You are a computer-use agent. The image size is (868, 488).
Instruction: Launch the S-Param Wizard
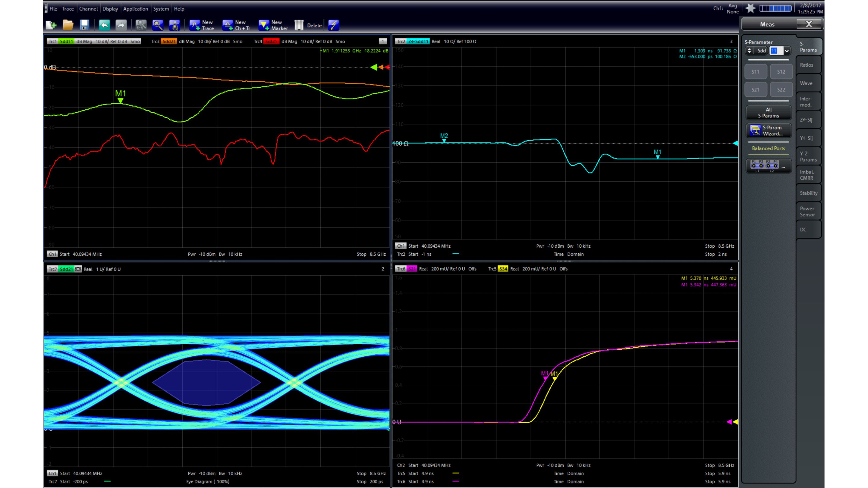pos(768,131)
